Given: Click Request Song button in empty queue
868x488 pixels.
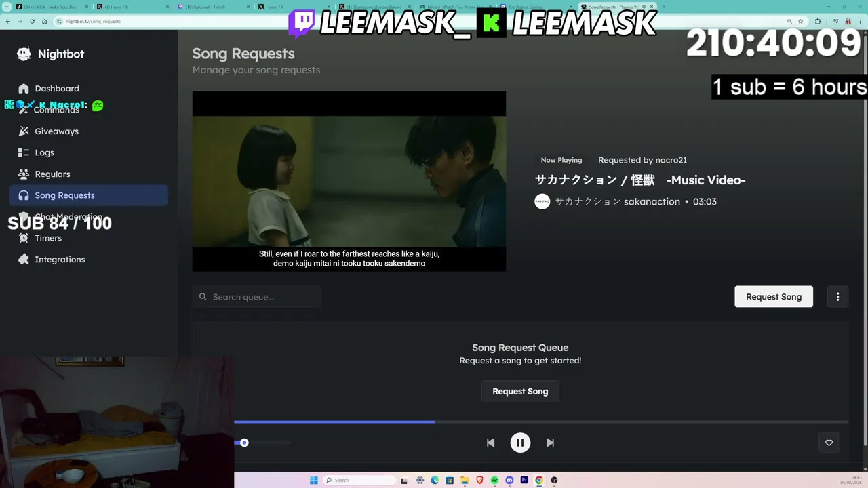Looking at the screenshot, I should [x=520, y=391].
